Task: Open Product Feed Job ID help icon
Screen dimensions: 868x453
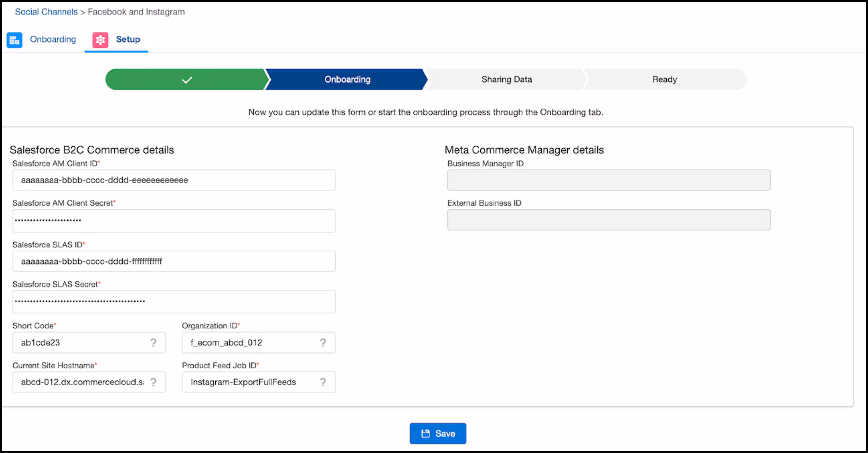Action: tap(323, 382)
